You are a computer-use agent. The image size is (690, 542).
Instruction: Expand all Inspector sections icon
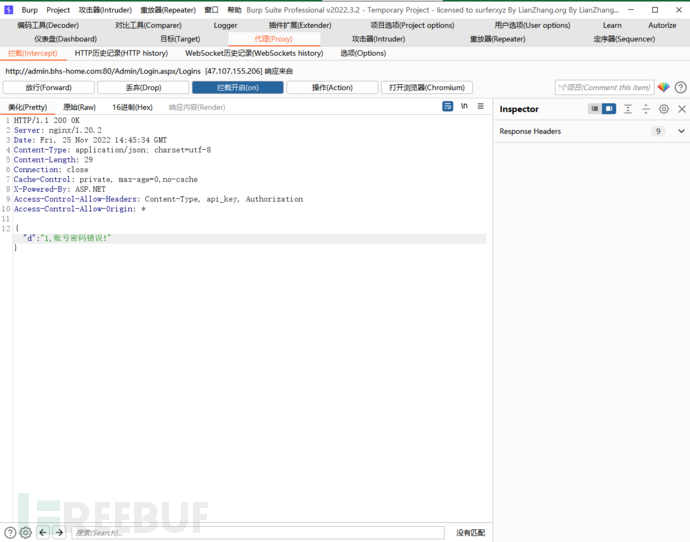pyautogui.click(x=628, y=109)
